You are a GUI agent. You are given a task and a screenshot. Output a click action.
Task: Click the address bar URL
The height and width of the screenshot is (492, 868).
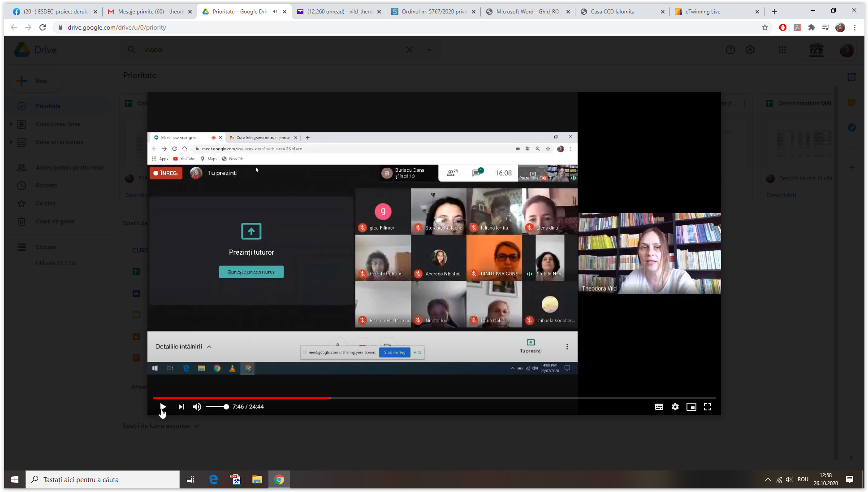(x=117, y=27)
